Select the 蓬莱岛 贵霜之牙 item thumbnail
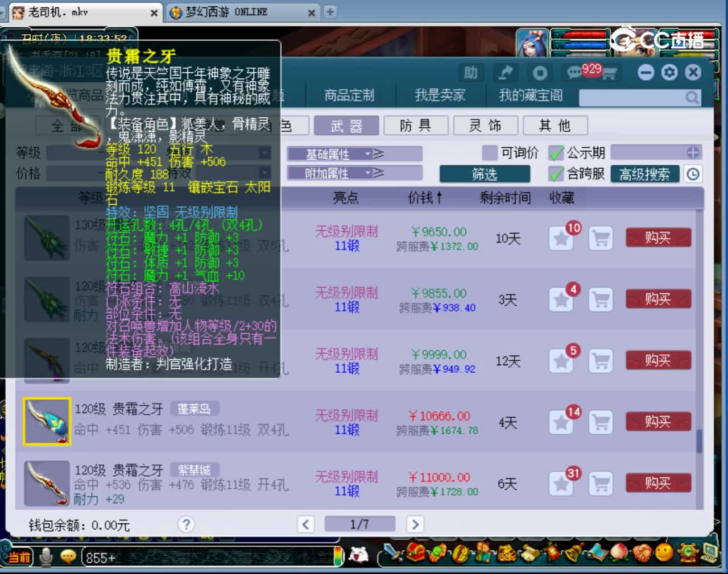 pos(47,421)
